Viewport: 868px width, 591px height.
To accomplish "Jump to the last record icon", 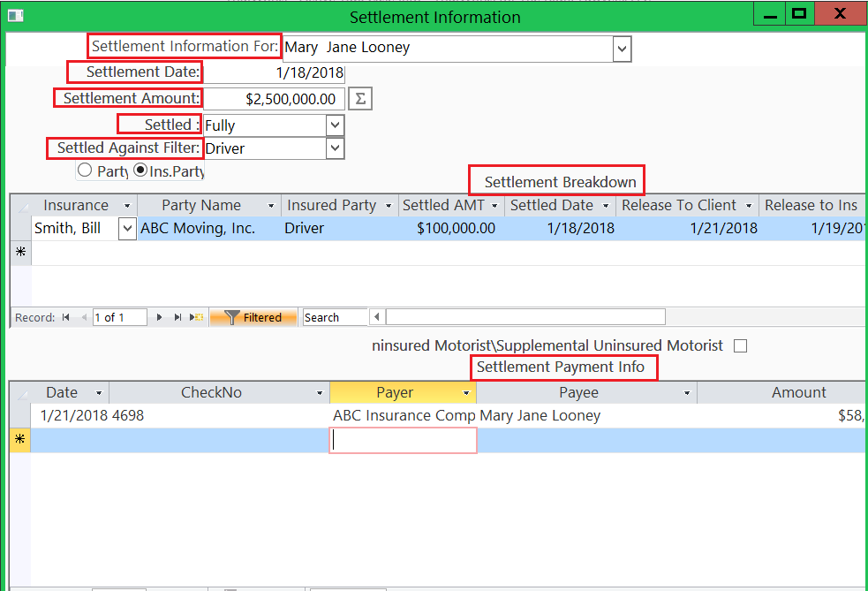I will coord(177,316).
